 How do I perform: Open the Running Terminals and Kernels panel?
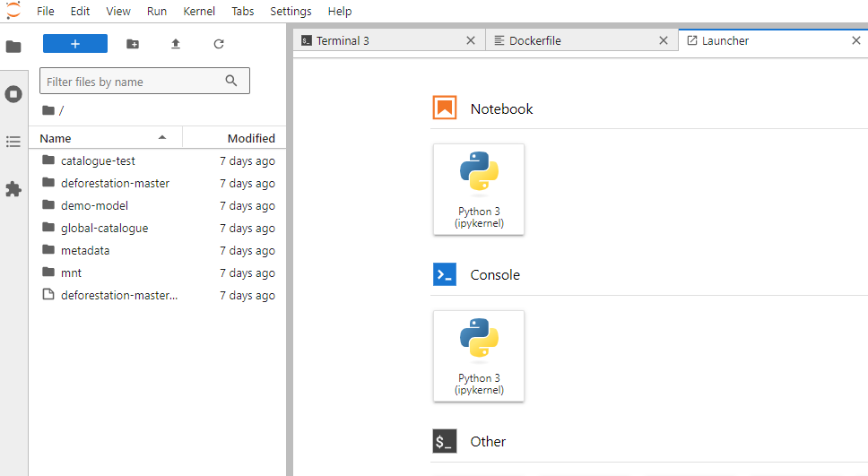tap(13, 94)
